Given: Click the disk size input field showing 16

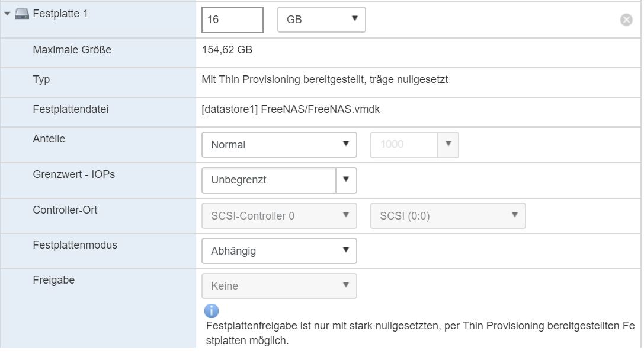Looking at the screenshot, I should (x=232, y=20).
